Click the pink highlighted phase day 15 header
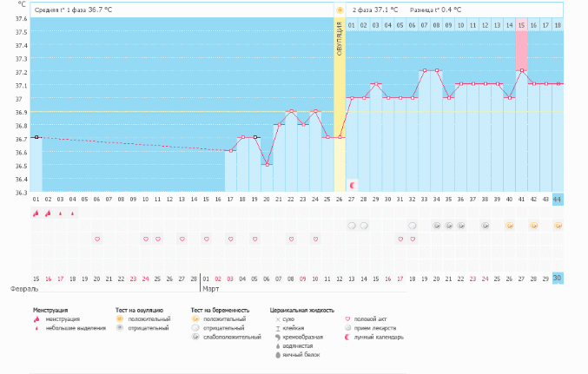Screen dimensions: 588x374 pos(522,25)
